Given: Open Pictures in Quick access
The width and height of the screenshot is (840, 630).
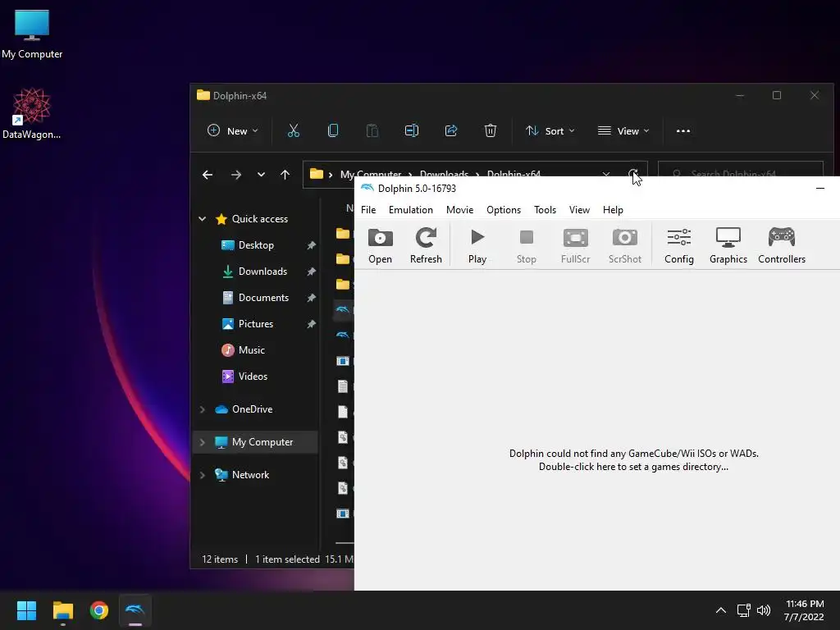Looking at the screenshot, I should tap(256, 324).
